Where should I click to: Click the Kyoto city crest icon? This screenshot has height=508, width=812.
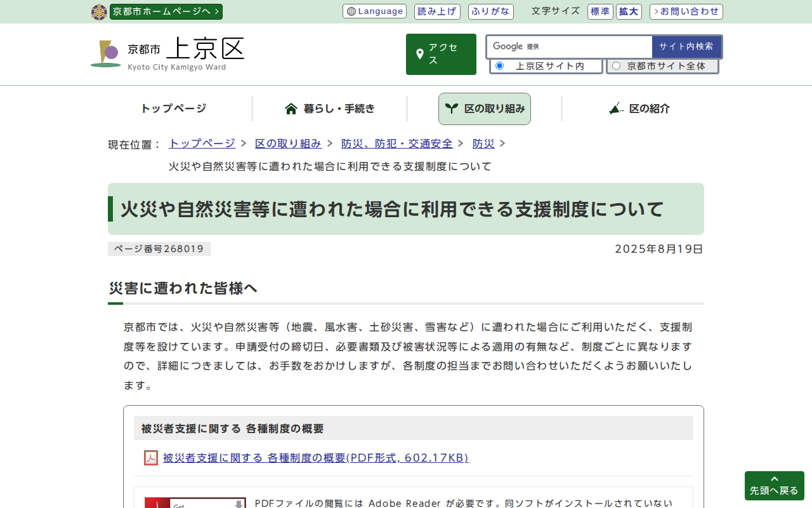[99, 12]
